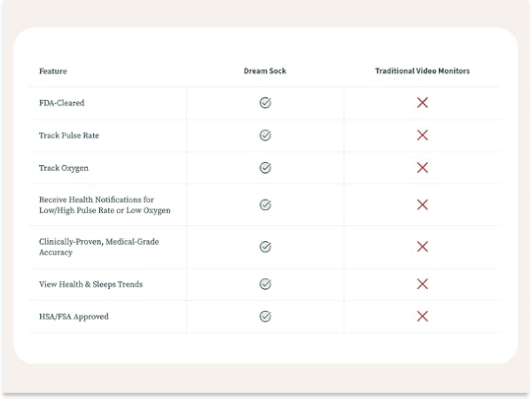Select the Traditional Video Monitors column header
This screenshot has height=399, width=532.
(x=422, y=71)
